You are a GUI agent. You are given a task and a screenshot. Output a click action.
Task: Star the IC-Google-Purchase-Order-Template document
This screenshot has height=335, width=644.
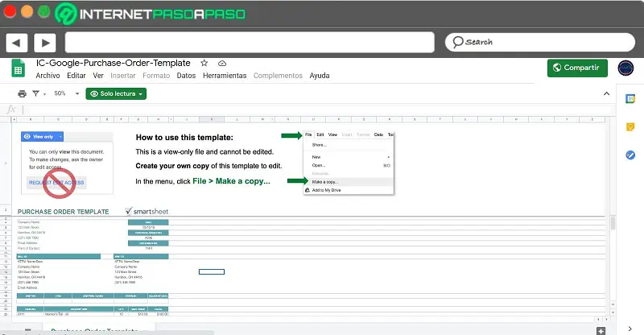tap(204, 64)
